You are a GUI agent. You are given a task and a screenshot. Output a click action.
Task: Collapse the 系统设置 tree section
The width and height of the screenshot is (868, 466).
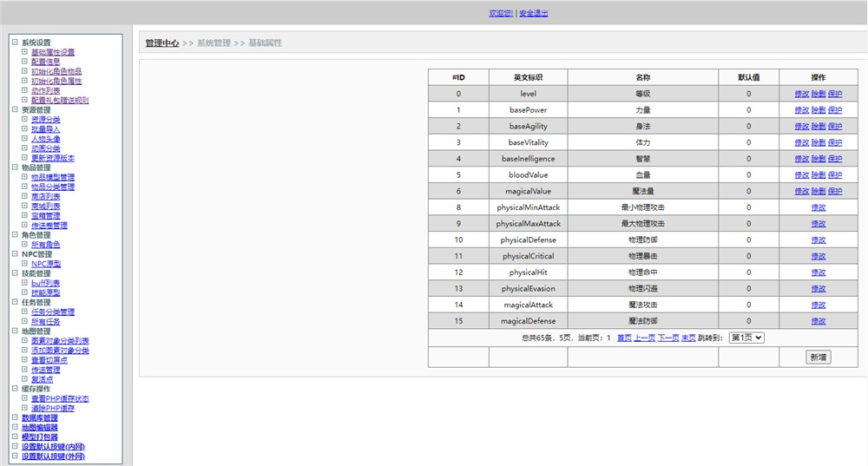click(15, 43)
